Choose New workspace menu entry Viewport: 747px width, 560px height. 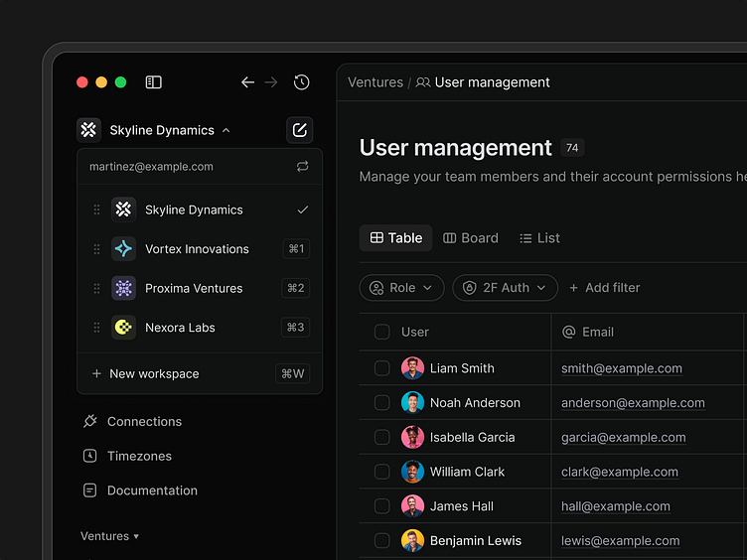(x=200, y=373)
